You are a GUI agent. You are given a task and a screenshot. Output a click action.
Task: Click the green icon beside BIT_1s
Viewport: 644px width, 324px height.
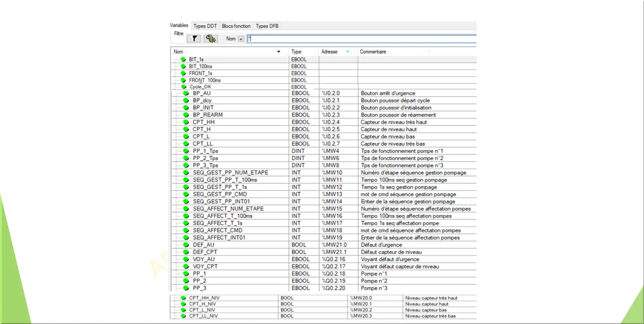pyautogui.click(x=183, y=60)
